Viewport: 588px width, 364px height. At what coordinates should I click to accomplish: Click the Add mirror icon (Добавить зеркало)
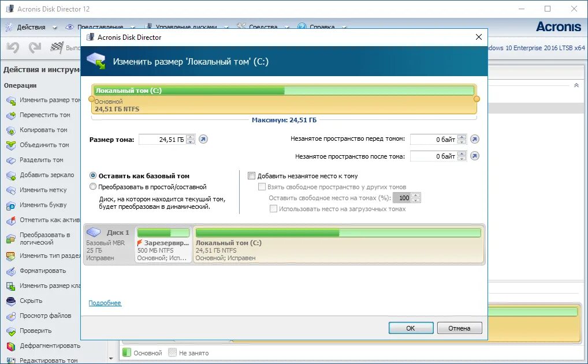(x=11, y=175)
